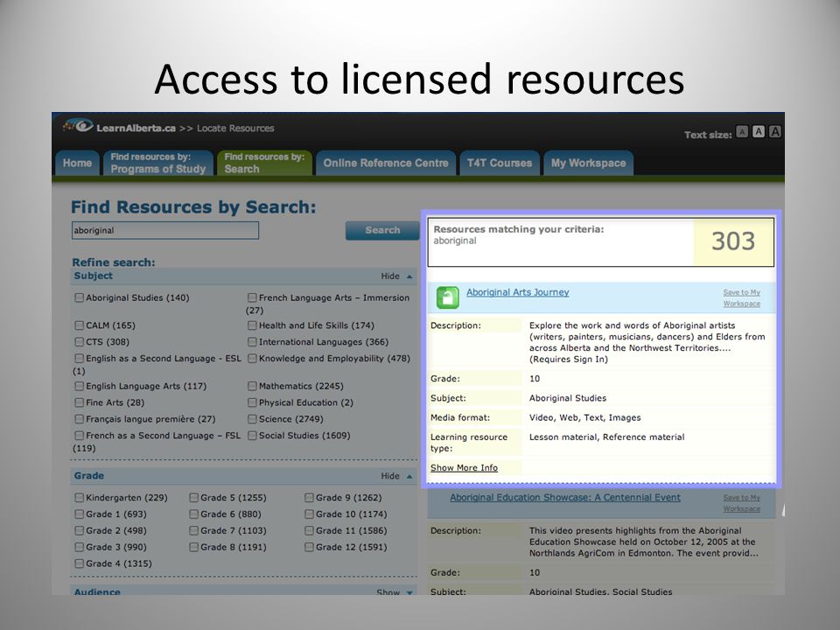
Task: Collapse the Grade section with Hide
Action: [x=396, y=476]
